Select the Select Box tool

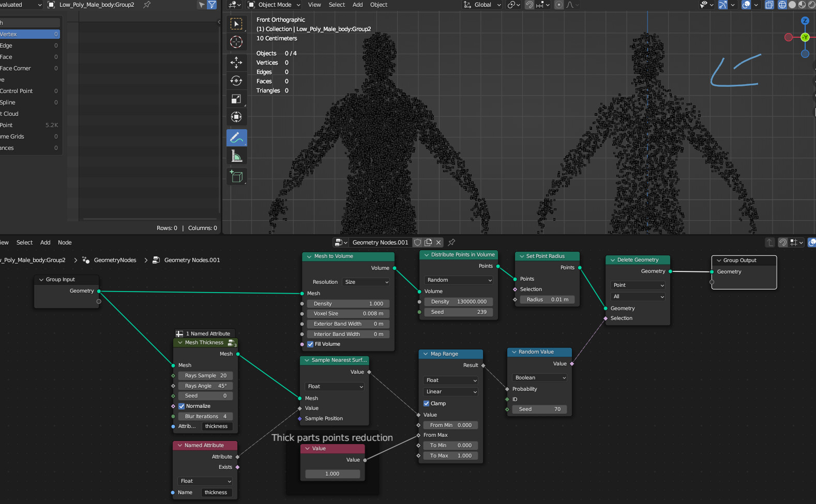236,24
